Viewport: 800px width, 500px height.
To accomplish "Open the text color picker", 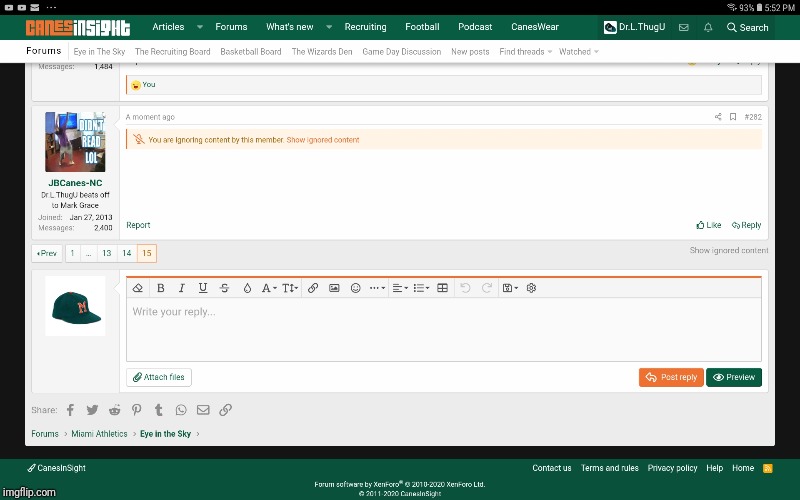I will 247,288.
